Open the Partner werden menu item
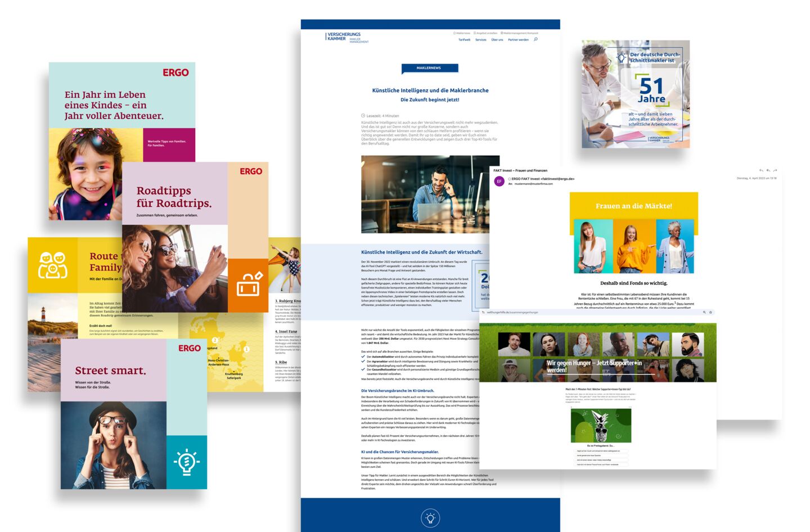810x532 pixels. pos(518,40)
